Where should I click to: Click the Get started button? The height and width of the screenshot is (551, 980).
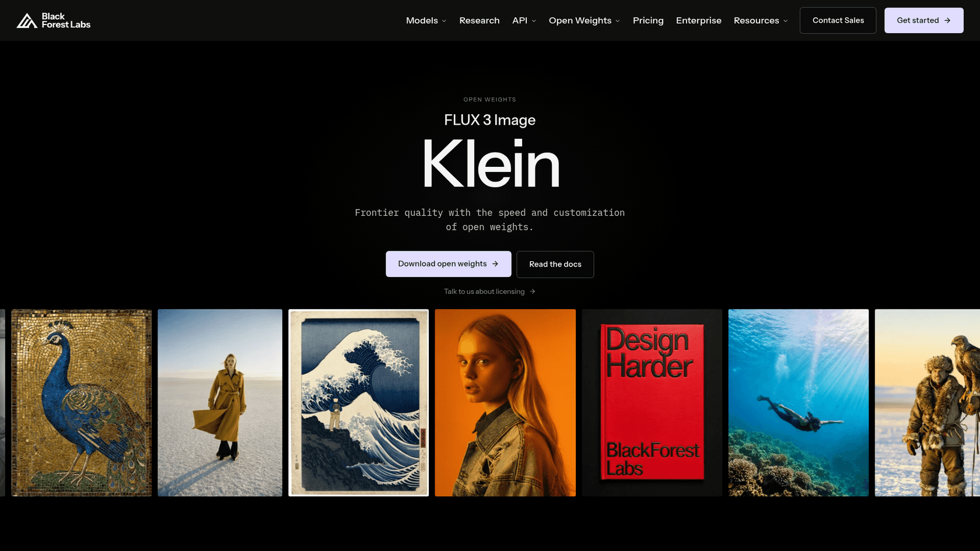923,20
